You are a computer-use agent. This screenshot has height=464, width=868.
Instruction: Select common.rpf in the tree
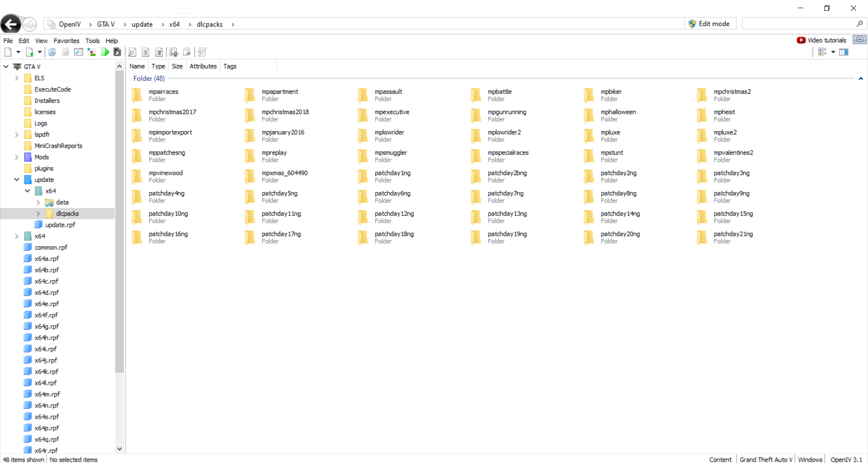[x=51, y=248]
